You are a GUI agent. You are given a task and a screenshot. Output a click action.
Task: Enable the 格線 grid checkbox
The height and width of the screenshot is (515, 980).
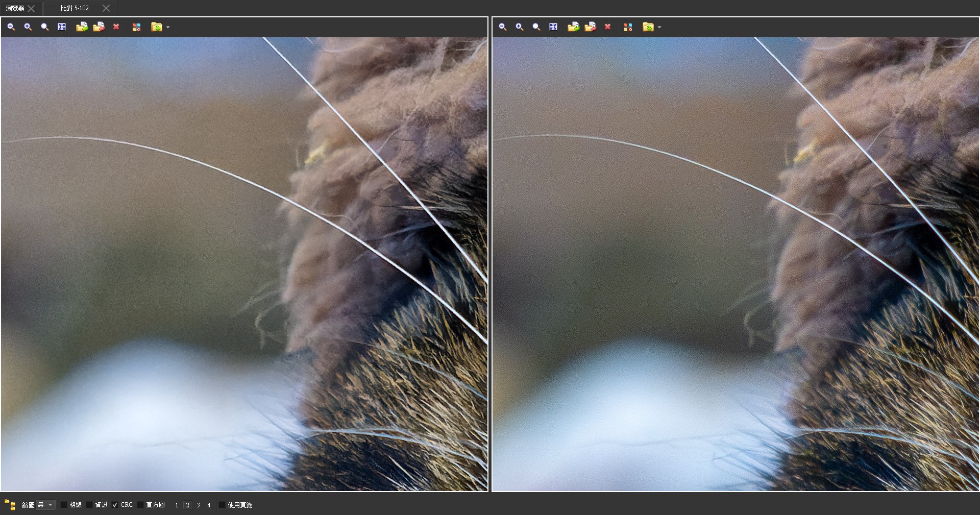tap(64, 505)
